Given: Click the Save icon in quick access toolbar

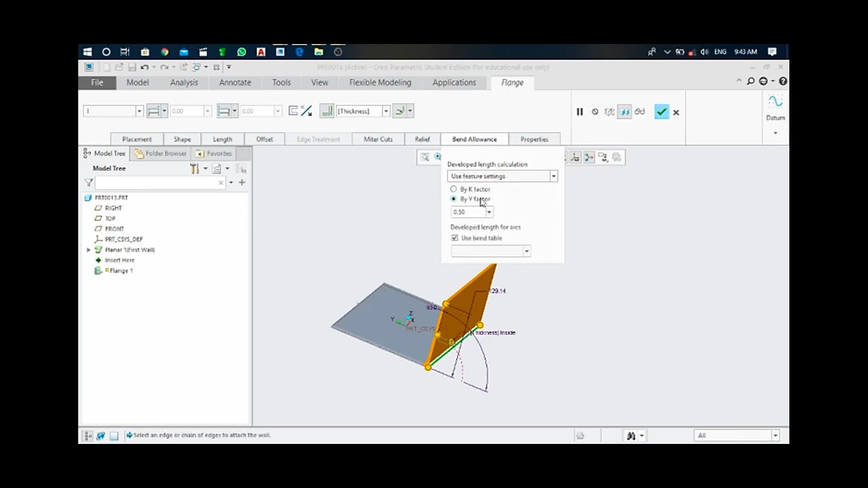Looking at the screenshot, I should click(132, 67).
